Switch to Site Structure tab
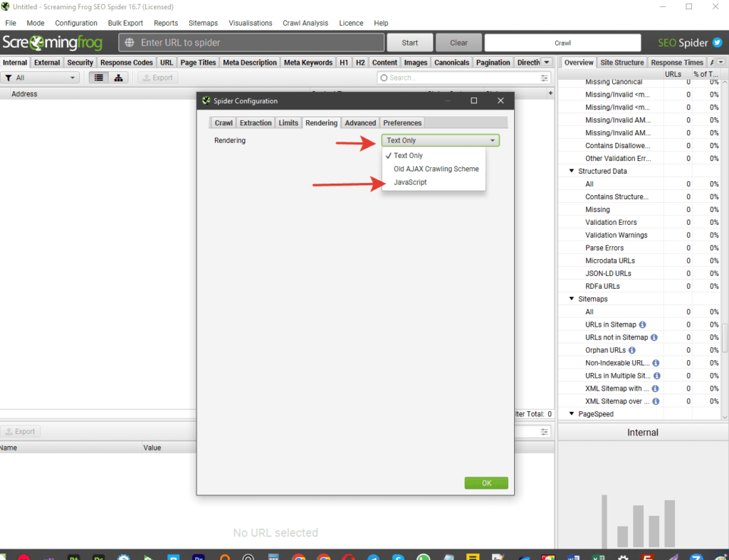The height and width of the screenshot is (560, 729). coord(622,63)
